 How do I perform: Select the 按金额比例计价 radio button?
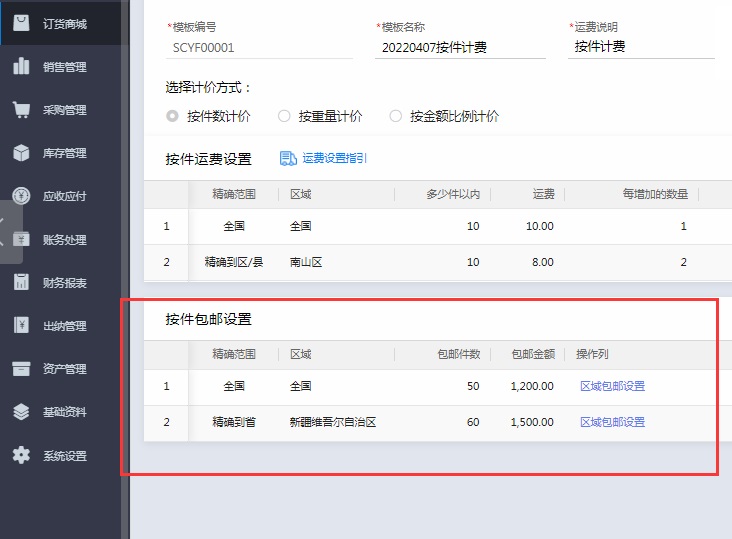[395, 116]
